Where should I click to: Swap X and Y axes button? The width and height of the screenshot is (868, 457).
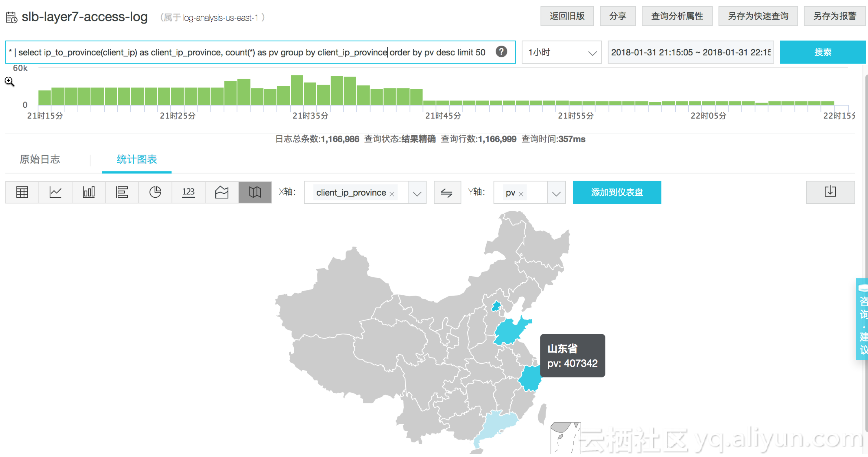point(447,193)
